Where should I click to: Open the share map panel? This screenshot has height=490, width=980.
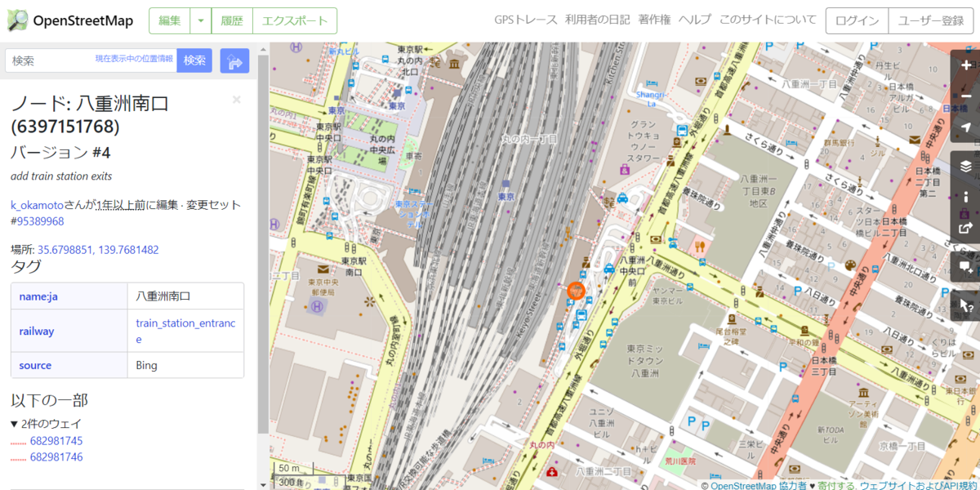click(x=966, y=228)
